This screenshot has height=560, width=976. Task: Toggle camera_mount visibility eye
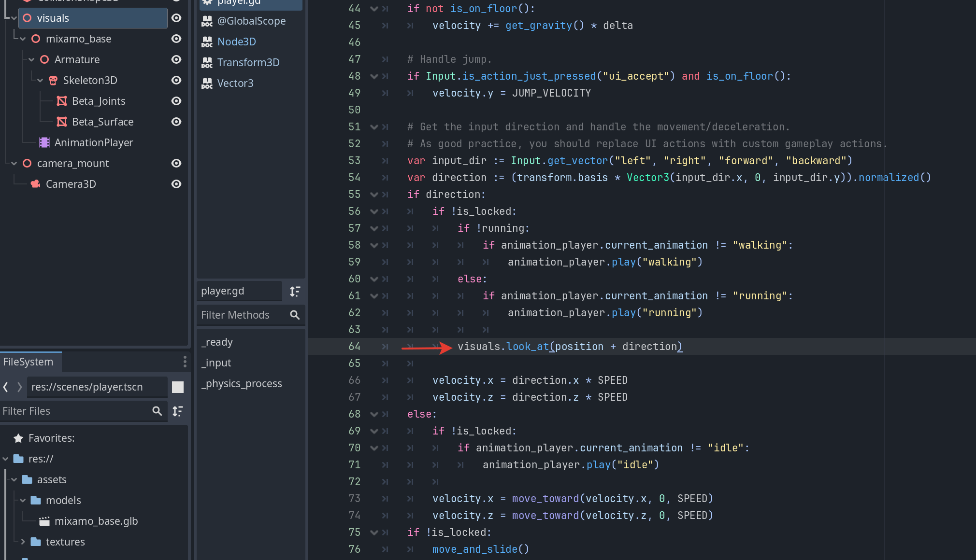tap(176, 163)
